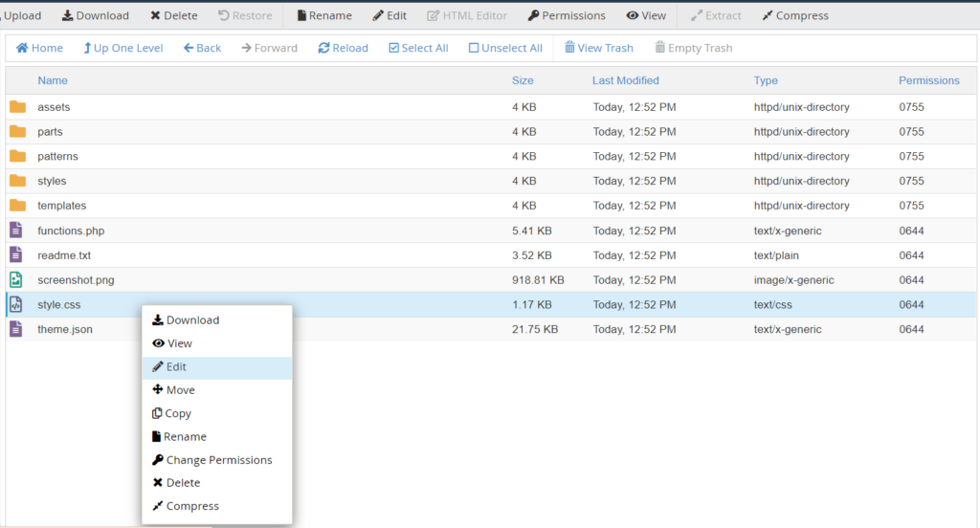Viewport: 980px width, 528px height.
Task: Click the style.css code file icon
Action: tap(15, 304)
